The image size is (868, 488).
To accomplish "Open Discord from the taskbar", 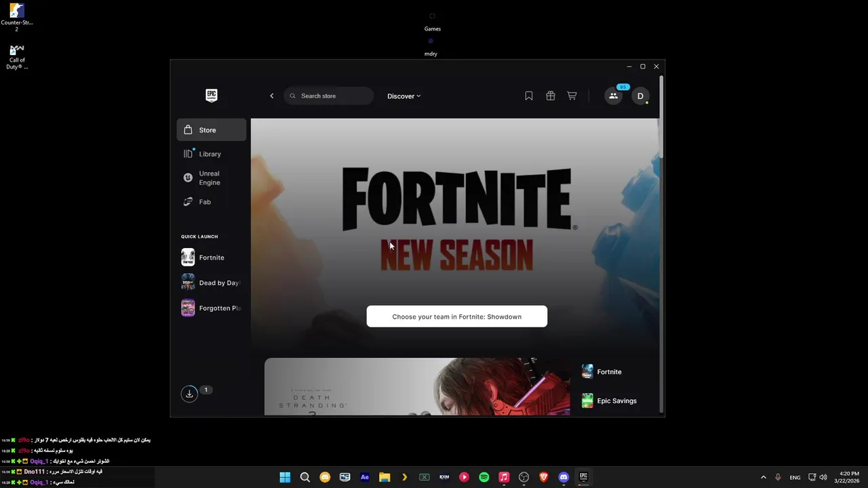I will point(564,477).
